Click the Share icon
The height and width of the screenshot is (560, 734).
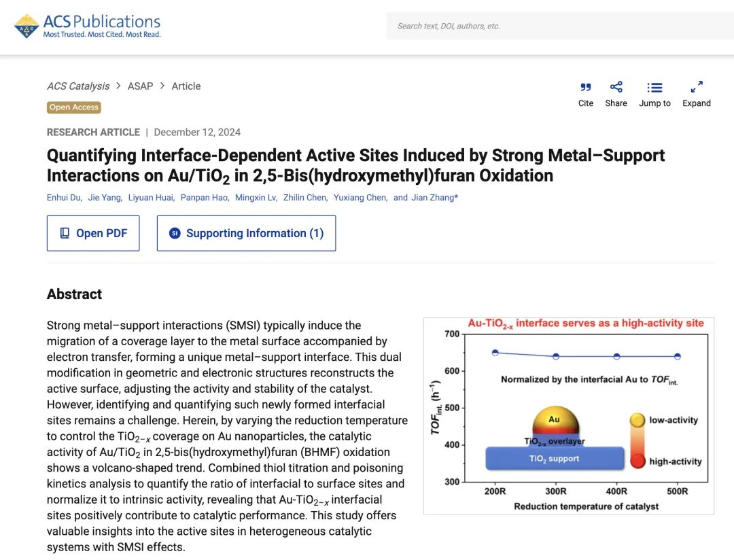[616, 87]
